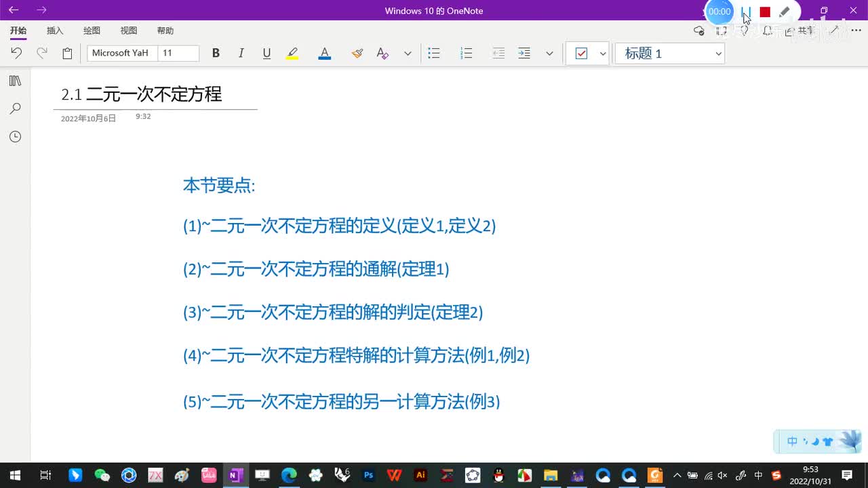Toggle bold formatting
868x488 pixels.
coord(216,53)
